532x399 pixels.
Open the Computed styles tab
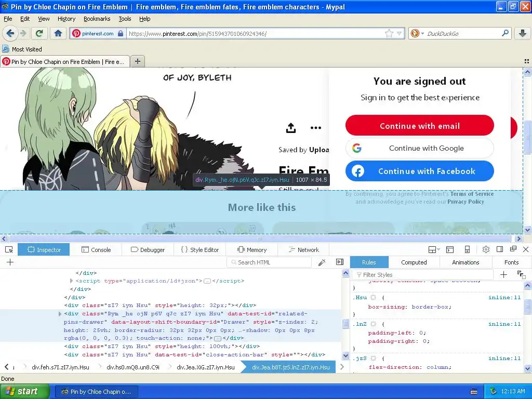click(x=414, y=262)
